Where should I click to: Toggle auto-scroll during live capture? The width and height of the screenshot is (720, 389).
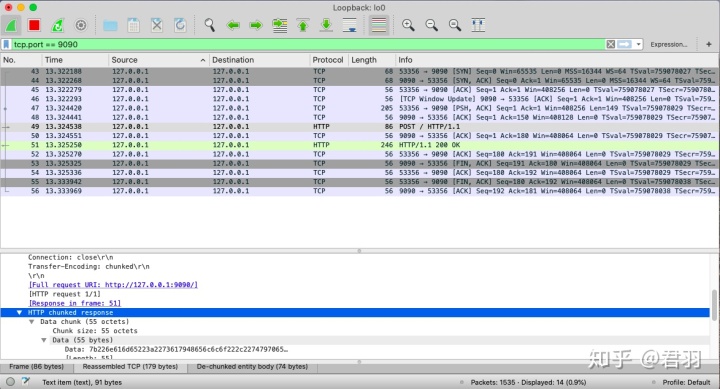click(350, 25)
